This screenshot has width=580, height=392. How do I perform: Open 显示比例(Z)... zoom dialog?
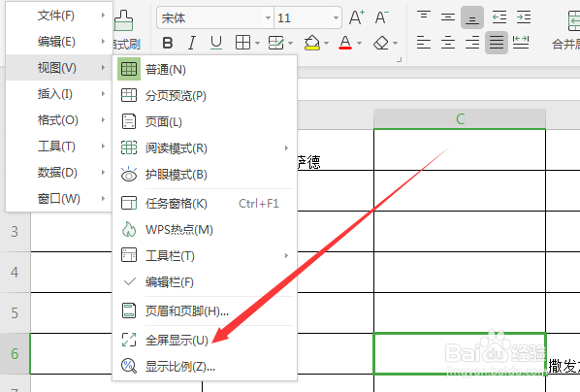(x=205, y=367)
